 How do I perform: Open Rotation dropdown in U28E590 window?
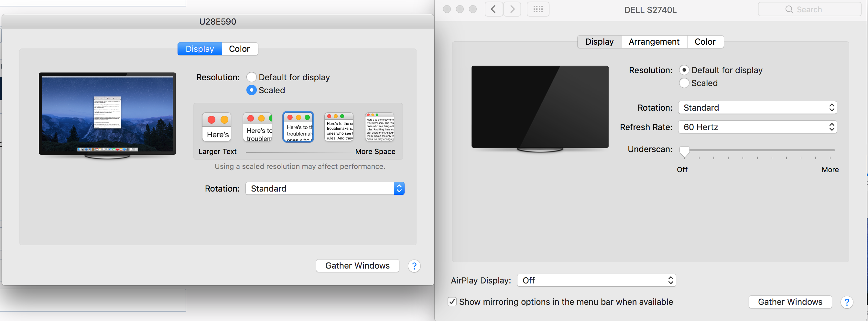pos(325,188)
